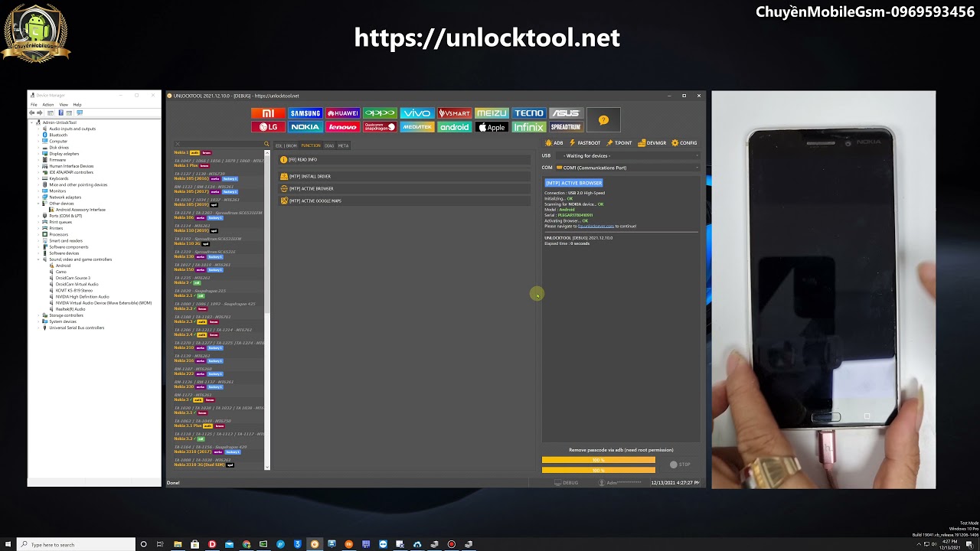Switch to the FUNCTION tab

311,145
